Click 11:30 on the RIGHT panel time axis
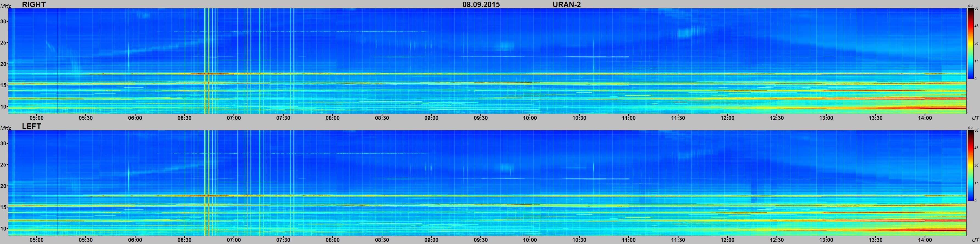Image resolution: width=980 pixels, height=244 pixels. [x=678, y=118]
